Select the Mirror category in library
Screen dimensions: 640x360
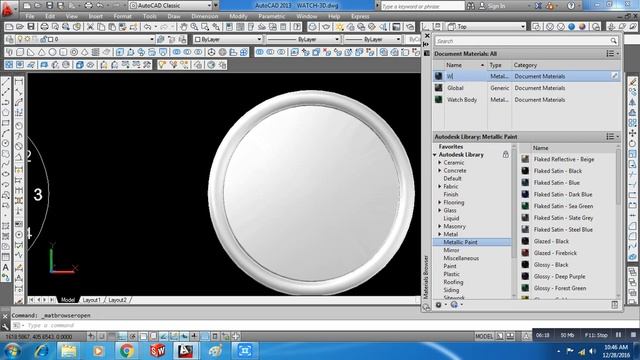451,250
